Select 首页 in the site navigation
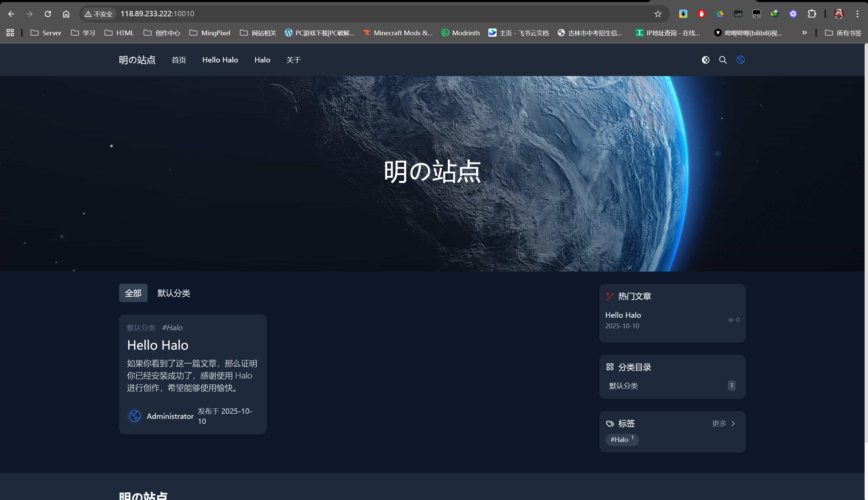The height and width of the screenshot is (500, 868). pos(179,60)
